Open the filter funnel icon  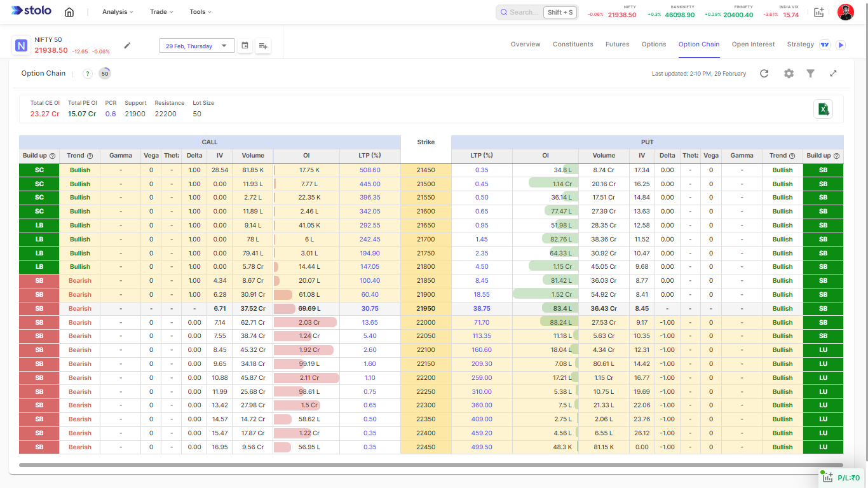pos(811,74)
